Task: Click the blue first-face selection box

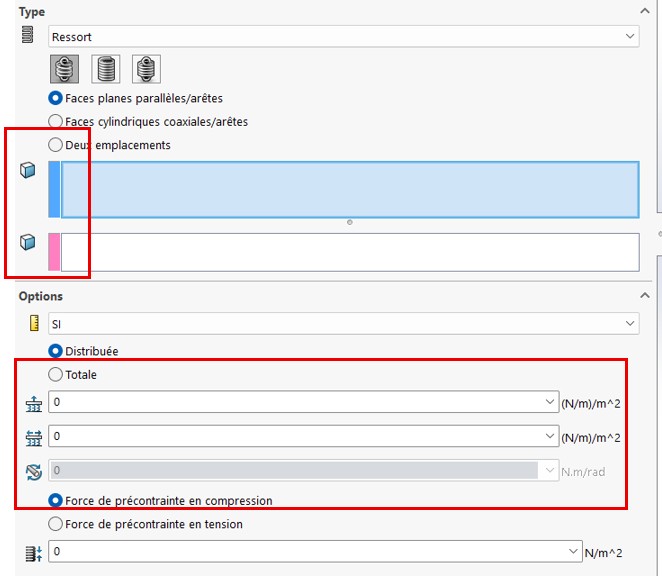Action: [349, 188]
